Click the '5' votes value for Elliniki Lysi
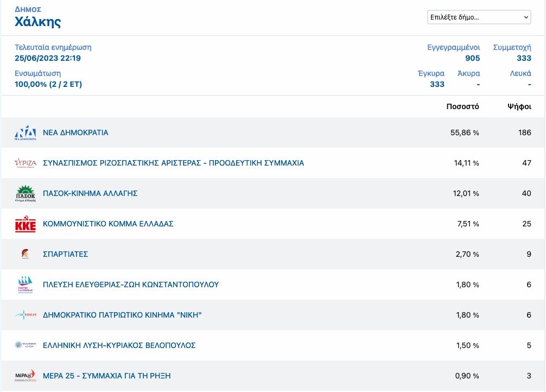546x392 pixels. (529, 345)
